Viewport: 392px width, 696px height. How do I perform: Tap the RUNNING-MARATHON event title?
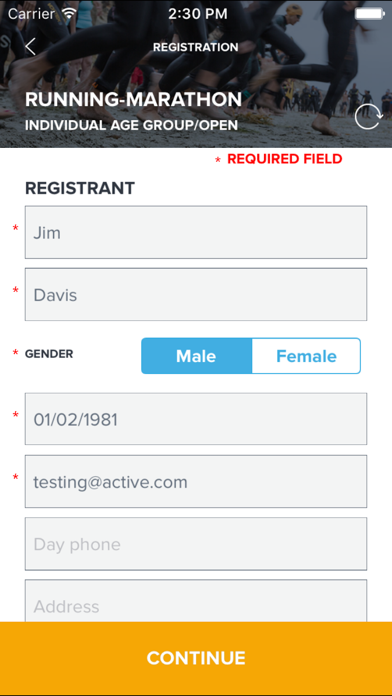[x=133, y=99]
